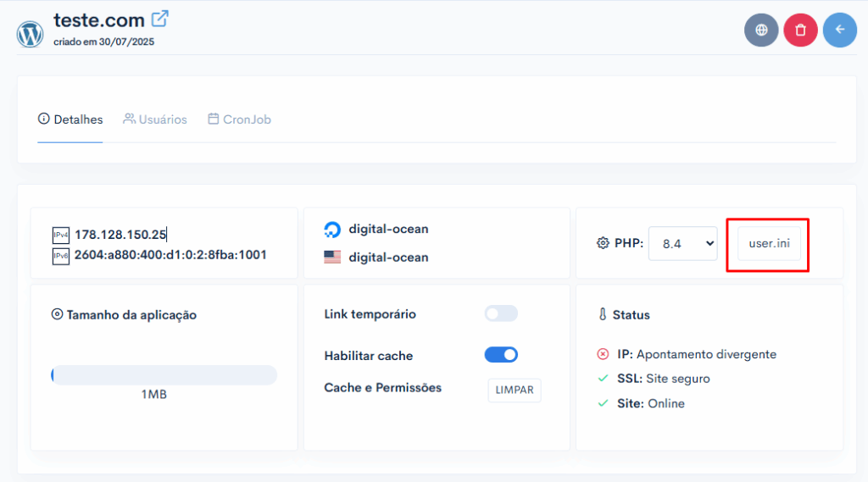Screen dimensions: 868x482
Task: Disable the Habilitar cache switch
Action: tap(501, 355)
